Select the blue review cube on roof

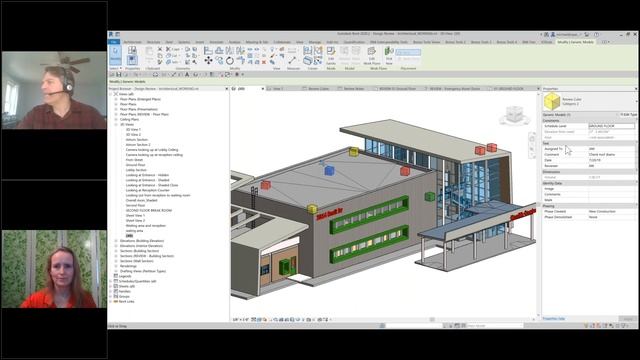point(329,171)
